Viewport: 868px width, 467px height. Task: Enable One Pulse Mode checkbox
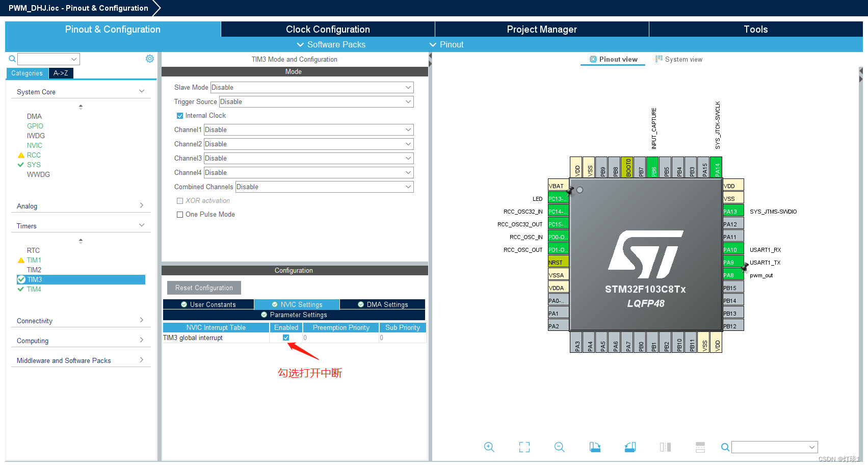click(180, 215)
